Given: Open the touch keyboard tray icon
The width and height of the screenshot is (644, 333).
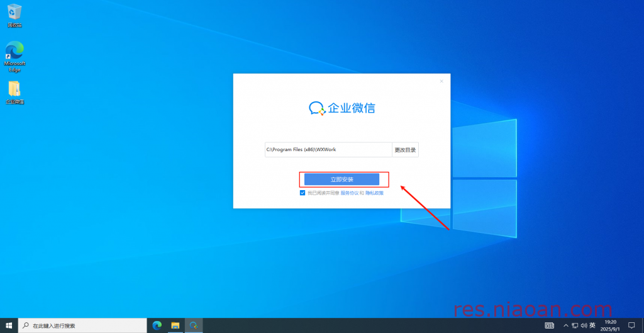Looking at the screenshot, I should [x=549, y=325].
